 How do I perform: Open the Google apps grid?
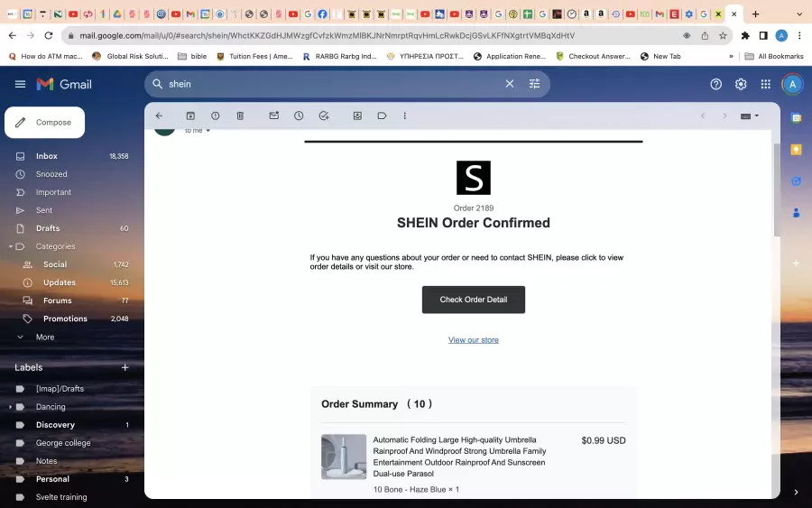click(x=765, y=84)
